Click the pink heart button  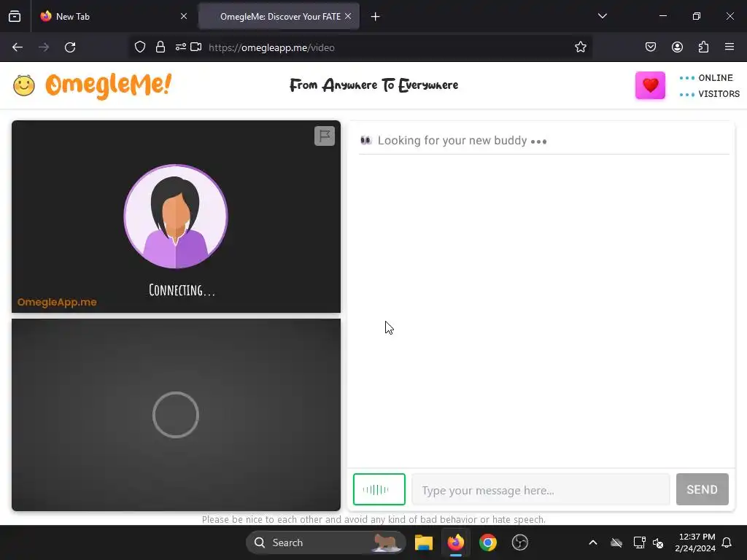(x=650, y=85)
